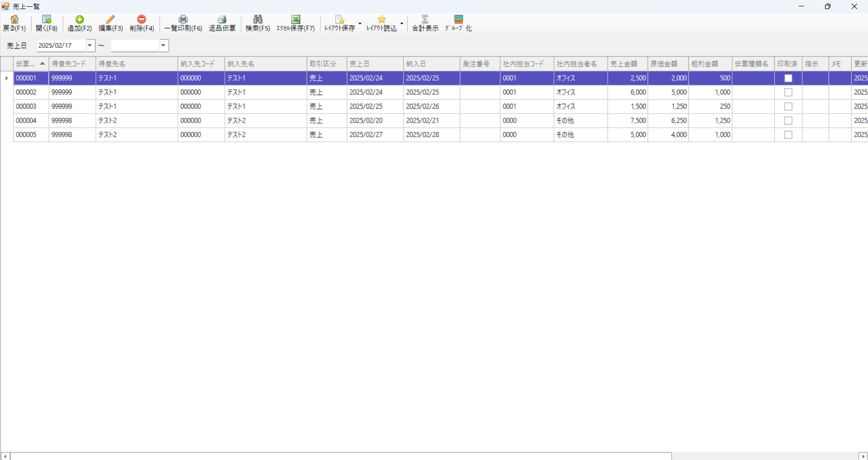This screenshot has height=460, width=868.
Task: Click the 返品伝票 printer icon
Action: point(222,19)
